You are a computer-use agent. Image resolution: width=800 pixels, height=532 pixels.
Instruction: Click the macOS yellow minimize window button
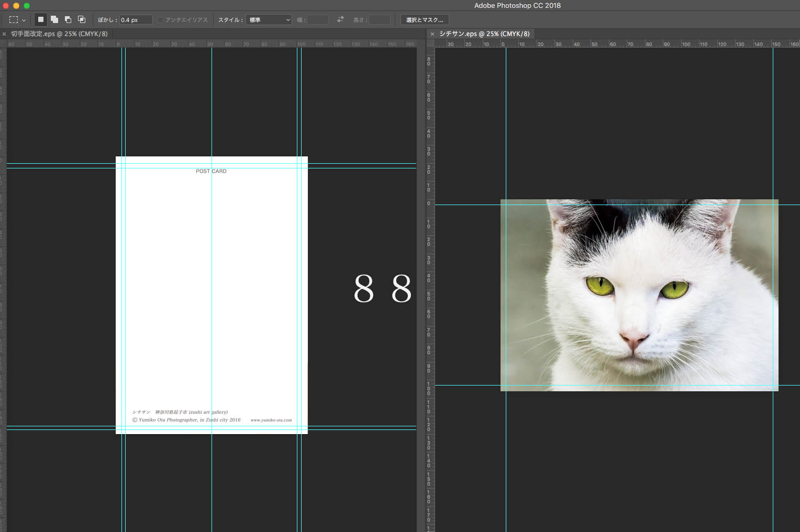pyautogui.click(x=16, y=6)
